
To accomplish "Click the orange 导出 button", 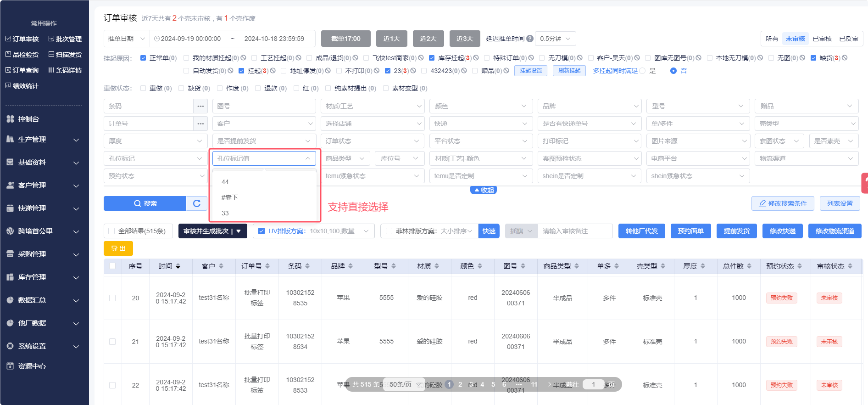I will click(118, 248).
